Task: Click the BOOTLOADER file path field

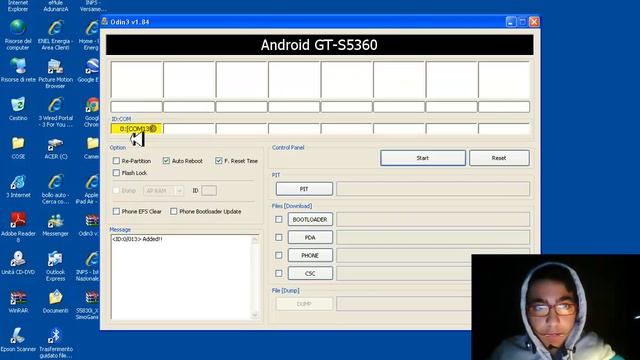Action: pos(433,220)
